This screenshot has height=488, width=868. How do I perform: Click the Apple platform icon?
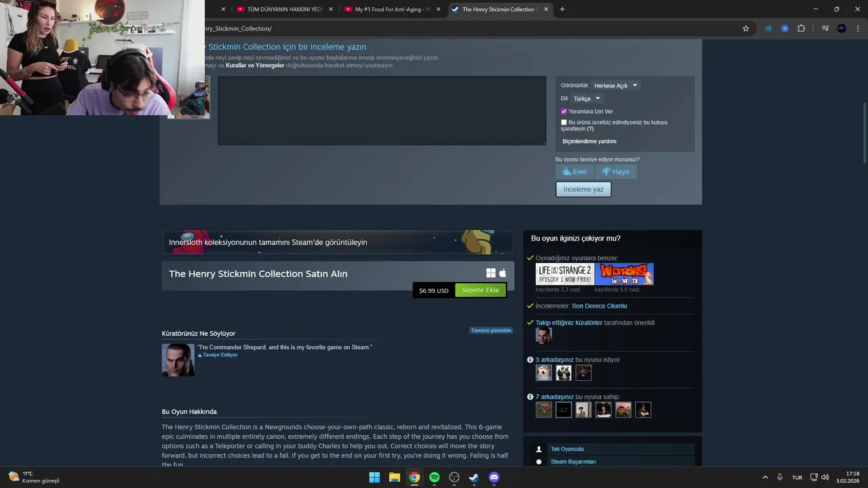pos(502,273)
